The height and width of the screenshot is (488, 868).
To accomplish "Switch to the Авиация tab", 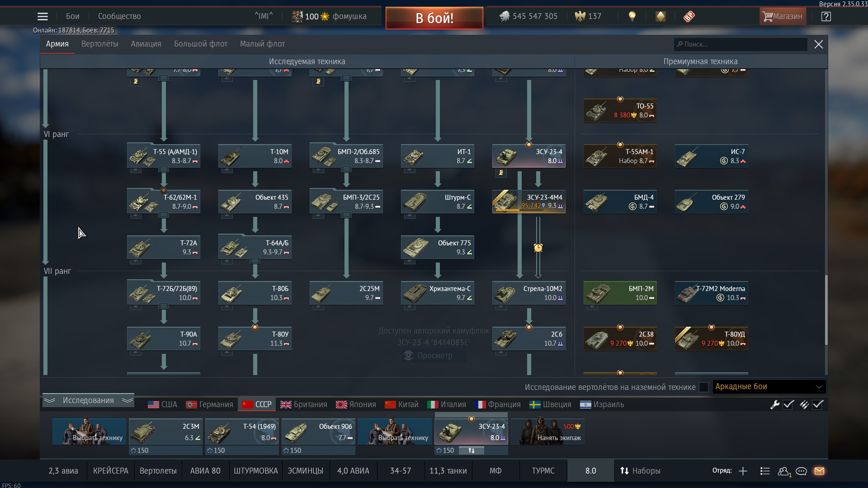I will [146, 44].
